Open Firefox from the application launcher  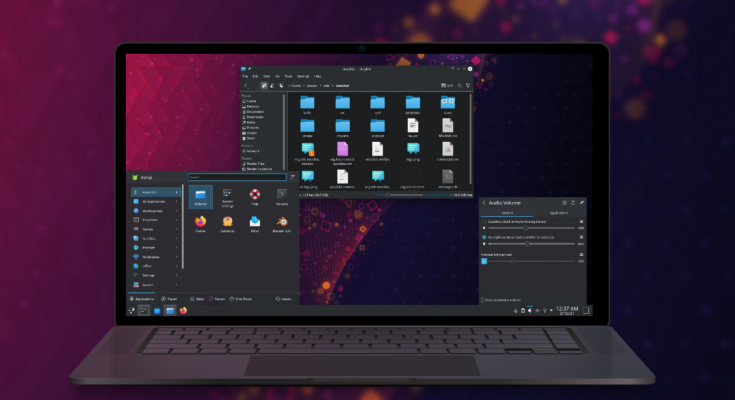click(x=200, y=223)
